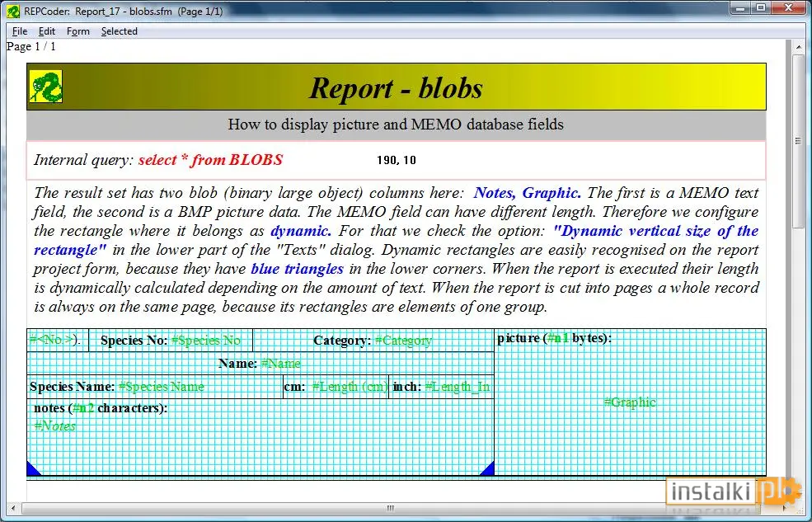Screen dimensions: 812x522
Task: Click the green snake logo in report header
Action: tap(45, 87)
